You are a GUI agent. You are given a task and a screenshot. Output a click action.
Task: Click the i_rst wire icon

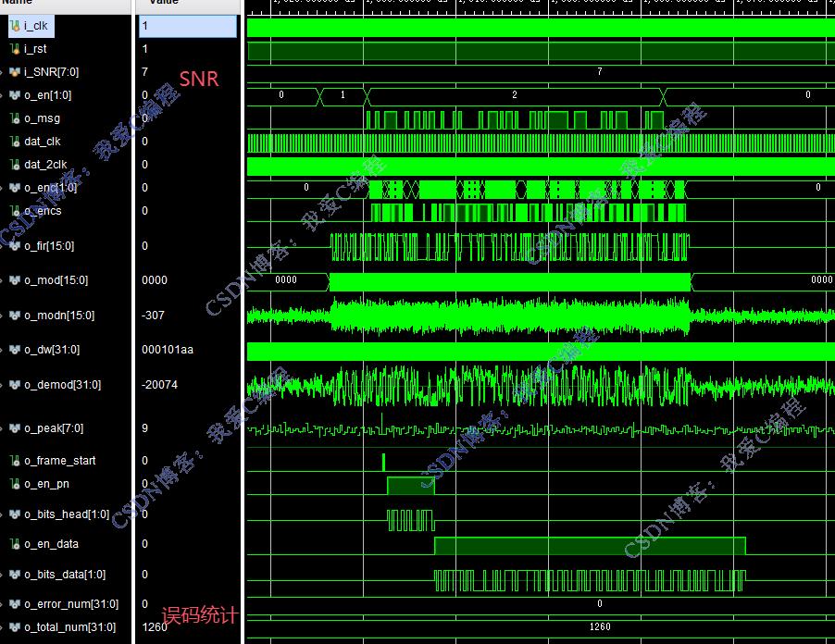(16, 49)
